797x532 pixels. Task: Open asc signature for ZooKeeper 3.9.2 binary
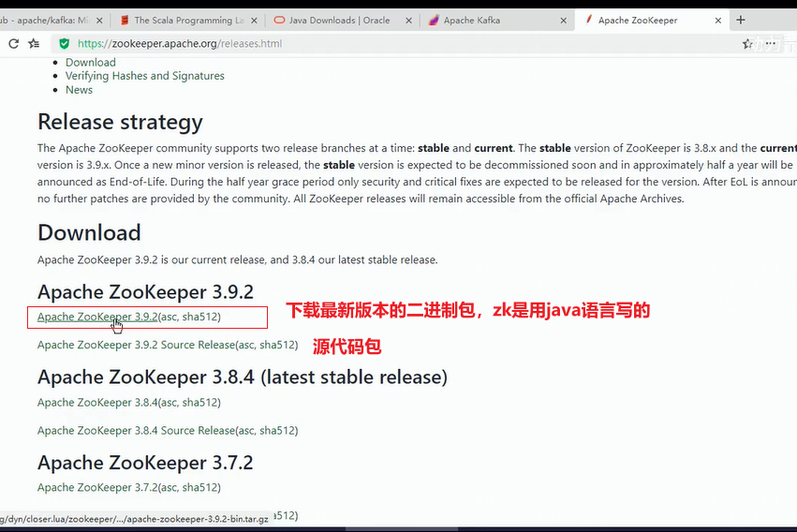pyautogui.click(x=169, y=317)
